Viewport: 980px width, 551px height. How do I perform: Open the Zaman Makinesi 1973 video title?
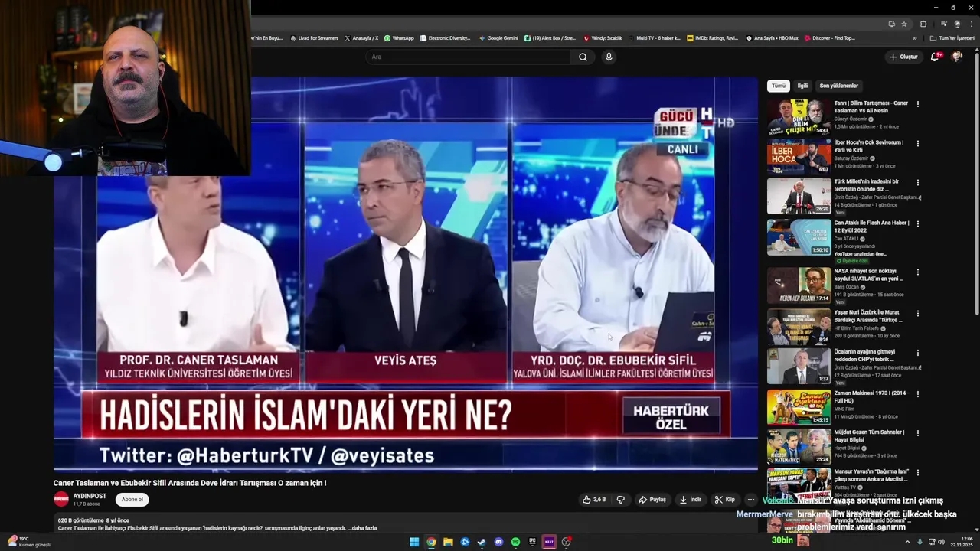pos(871,397)
